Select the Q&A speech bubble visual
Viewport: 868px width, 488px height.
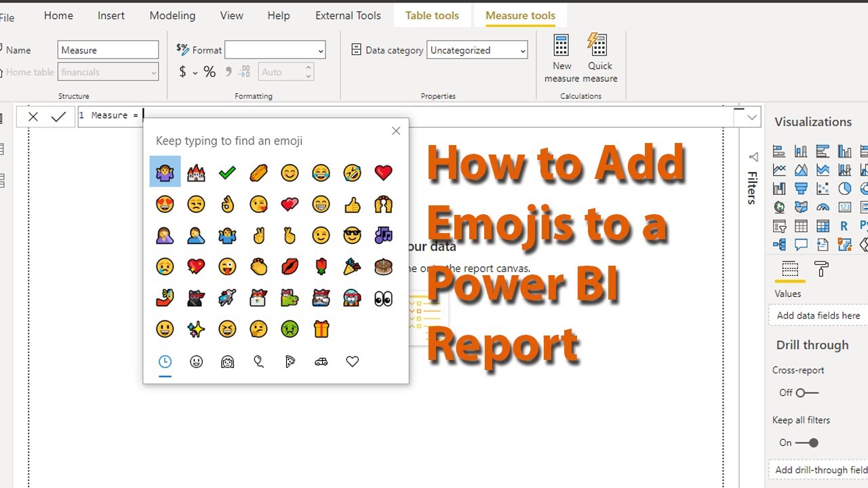[801, 244]
